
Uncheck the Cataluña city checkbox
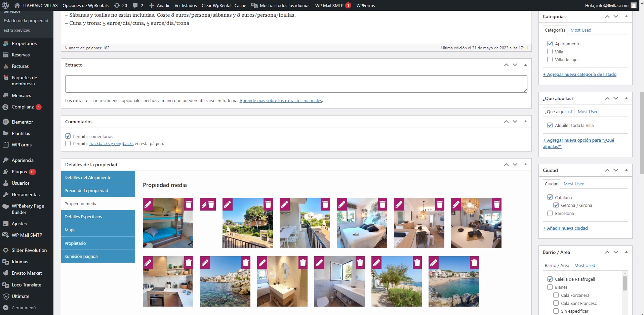550,197
